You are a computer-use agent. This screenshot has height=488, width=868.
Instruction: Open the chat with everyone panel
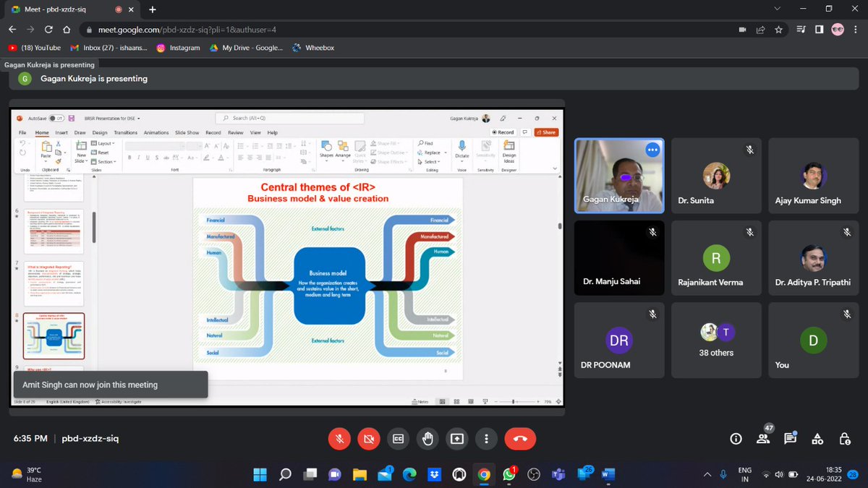coord(791,439)
